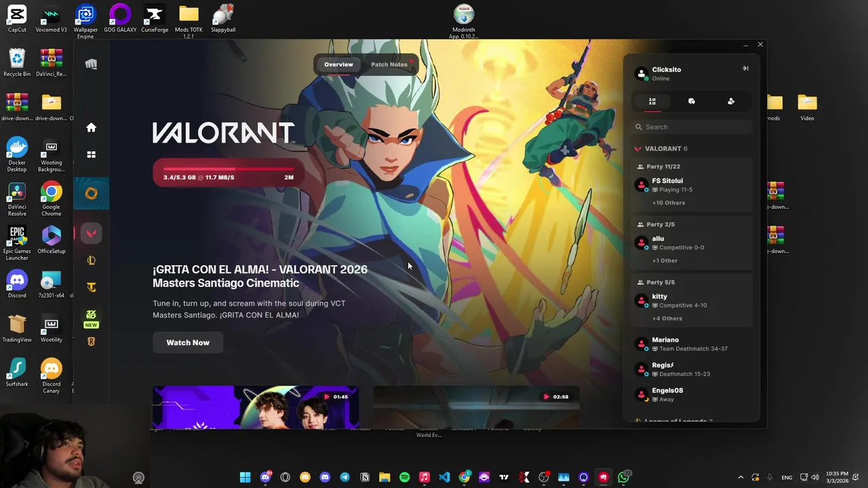
Task: Open Visual Studio Code from the taskbar
Action: point(444,477)
